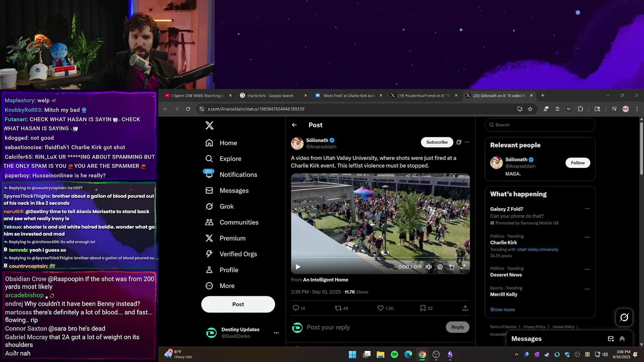Open Destiny Updates account options menu

pyautogui.click(x=276, y=333)
